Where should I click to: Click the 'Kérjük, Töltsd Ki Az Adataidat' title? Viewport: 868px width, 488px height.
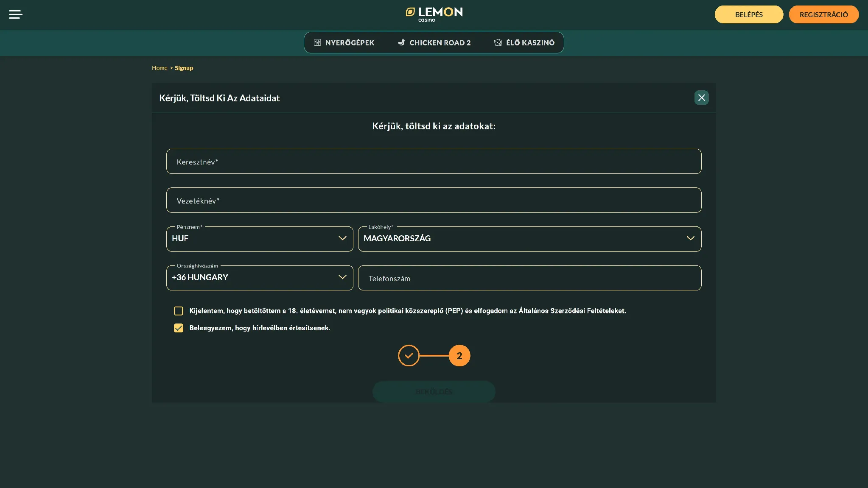(219, 98)
